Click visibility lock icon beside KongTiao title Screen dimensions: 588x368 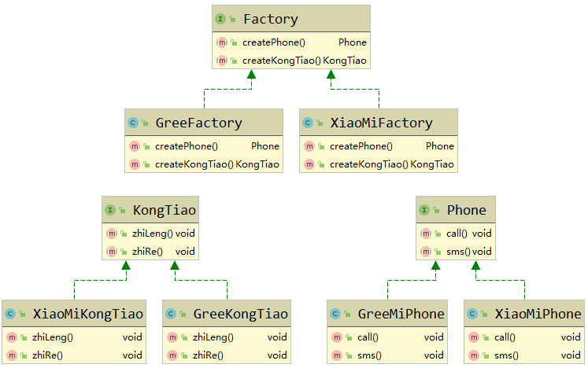click(x=122, y=210)
